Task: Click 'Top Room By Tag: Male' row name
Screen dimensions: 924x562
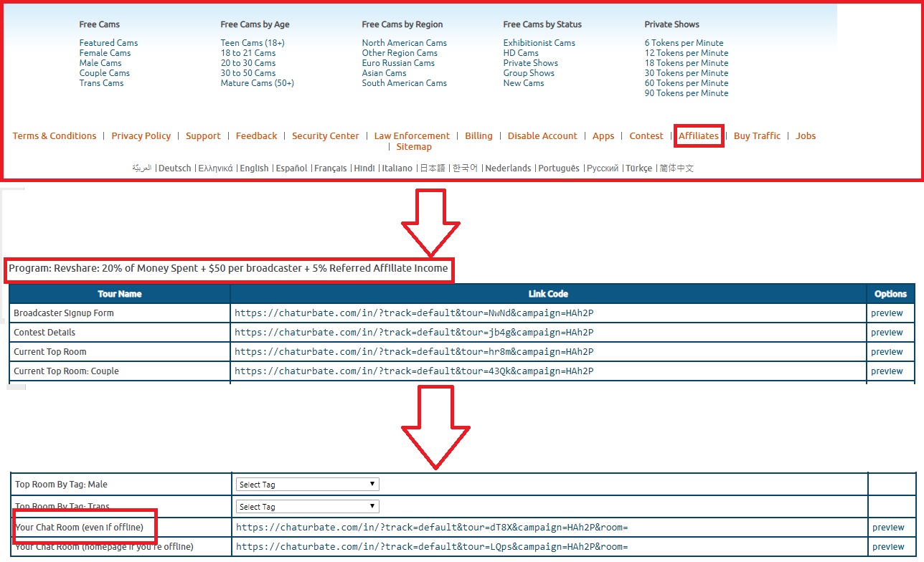Action: [x=61, y=485]
